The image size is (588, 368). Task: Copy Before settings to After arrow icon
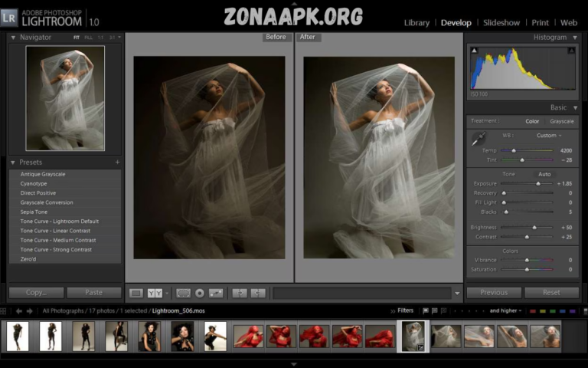pos(240,293)
